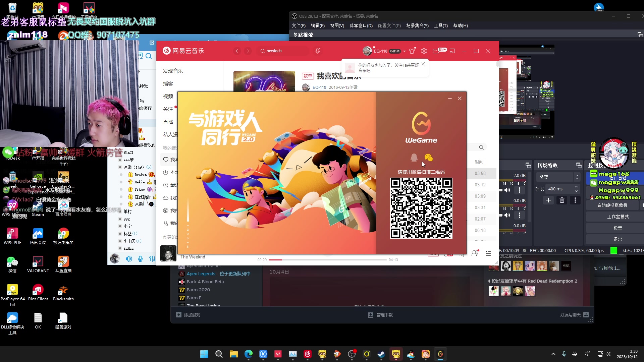The width and height of the screenshot is (644, 362).
Task: Toggle YY speaker output icon
Action: 129,259
